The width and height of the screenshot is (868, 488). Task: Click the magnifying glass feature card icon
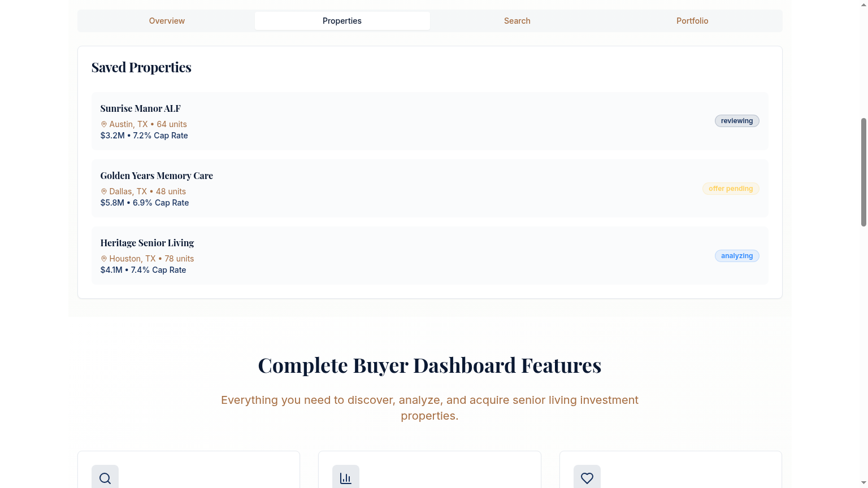(105, 478)
